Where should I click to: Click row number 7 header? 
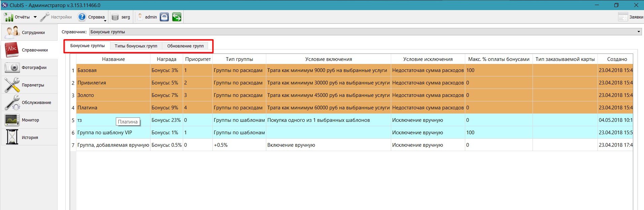(73, 145)
